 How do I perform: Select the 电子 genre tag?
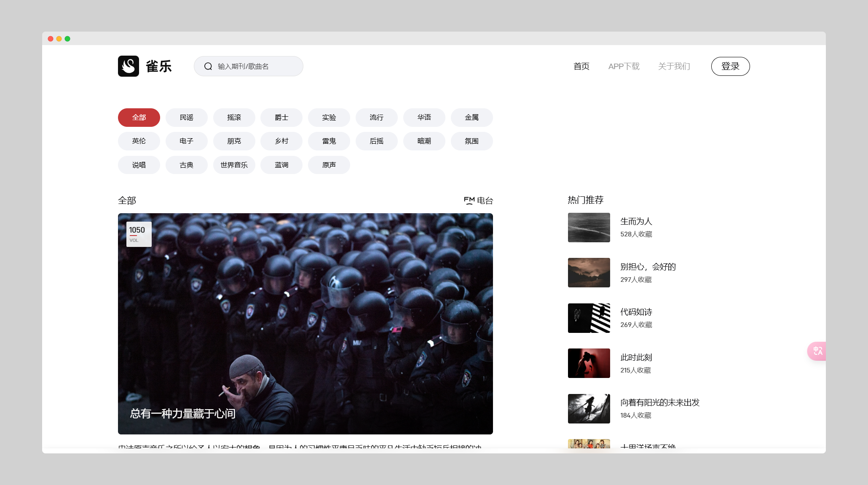tap(187, 141)
